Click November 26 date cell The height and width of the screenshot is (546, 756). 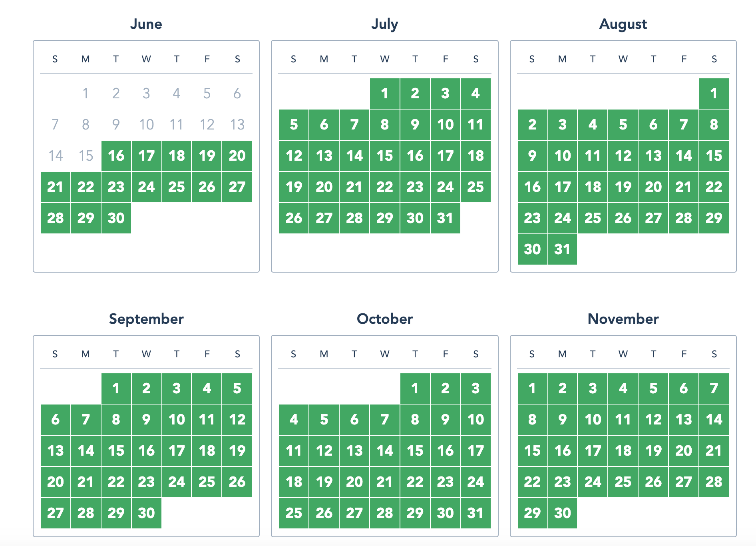pos(653,482)
